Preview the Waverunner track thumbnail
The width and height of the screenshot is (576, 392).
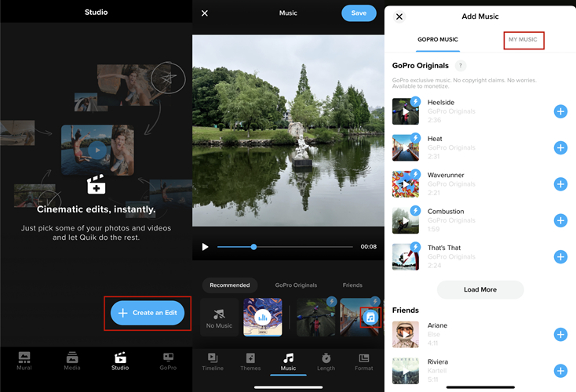(x=406, y=184)
